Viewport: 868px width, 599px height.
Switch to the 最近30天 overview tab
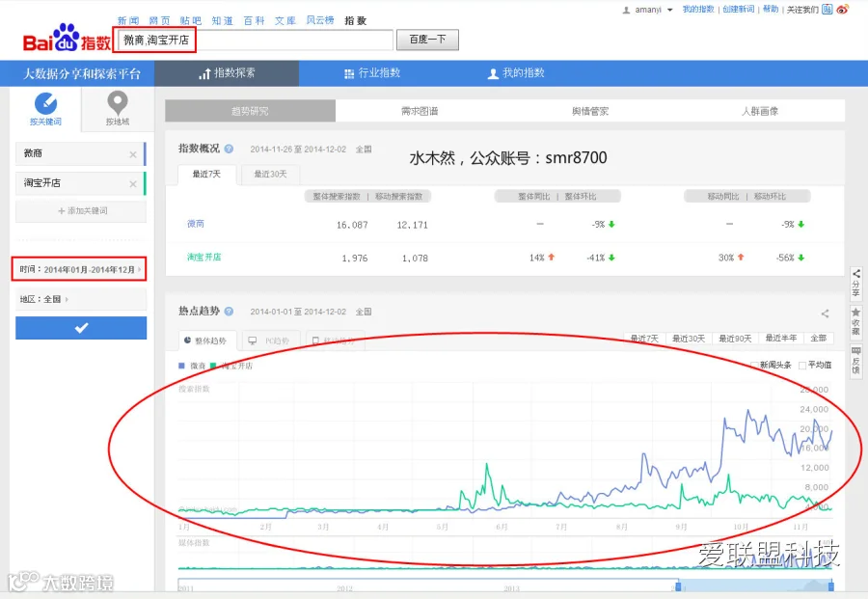270,174
